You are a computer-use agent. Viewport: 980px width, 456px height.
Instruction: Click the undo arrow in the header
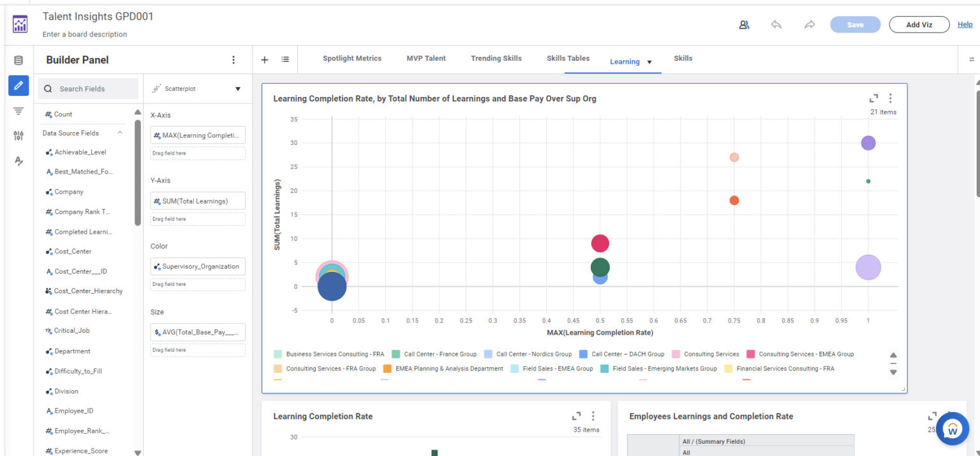point(776,24)
